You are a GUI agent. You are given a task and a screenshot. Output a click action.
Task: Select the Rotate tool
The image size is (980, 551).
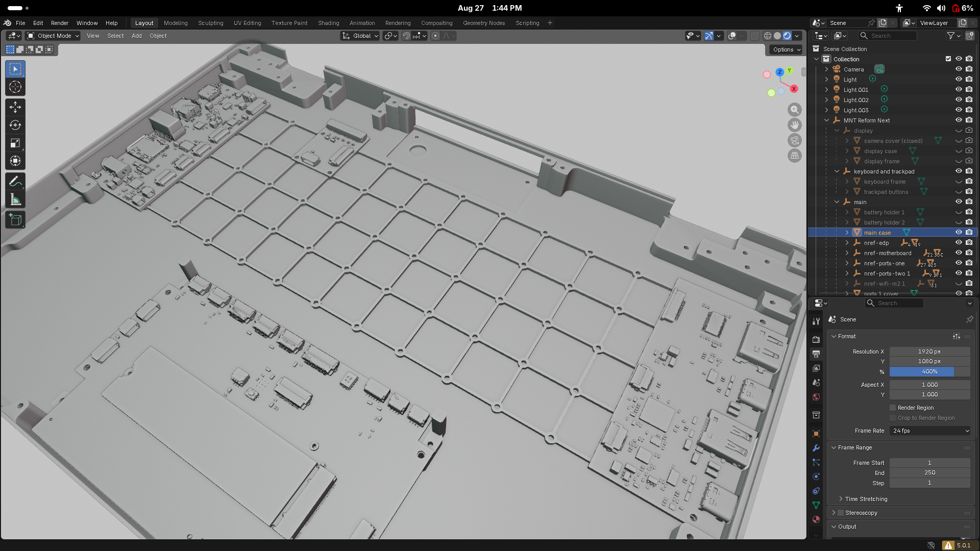15,125
